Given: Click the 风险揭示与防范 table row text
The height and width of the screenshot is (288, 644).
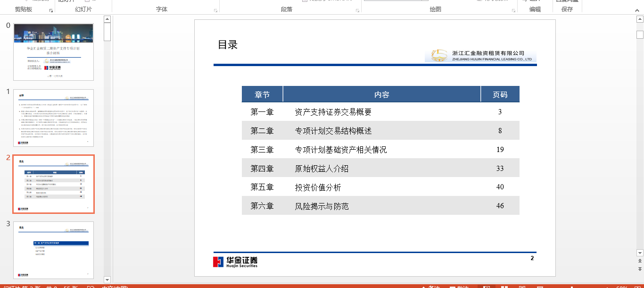Looking at the screenshot, I should (322, 206).
